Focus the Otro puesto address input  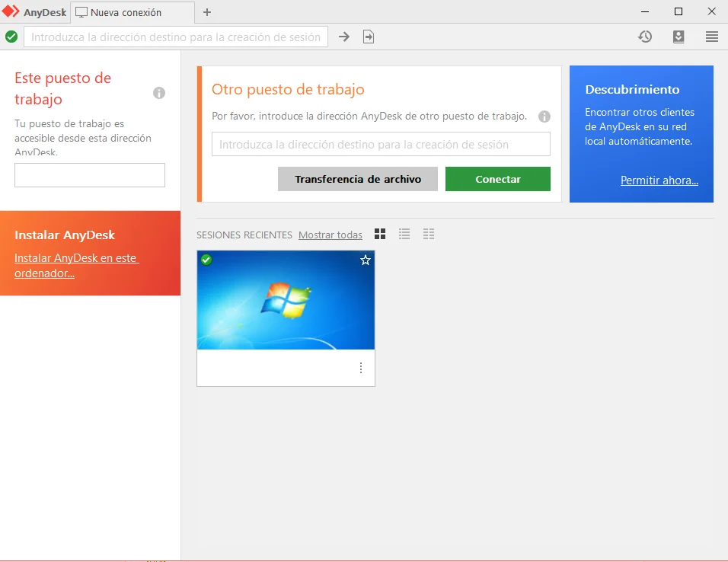pyautogui.click(x=381, y=144)
